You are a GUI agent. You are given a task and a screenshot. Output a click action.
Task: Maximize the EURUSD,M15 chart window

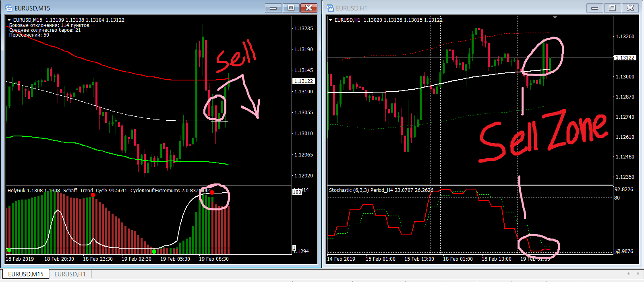[x=291, y=8]
